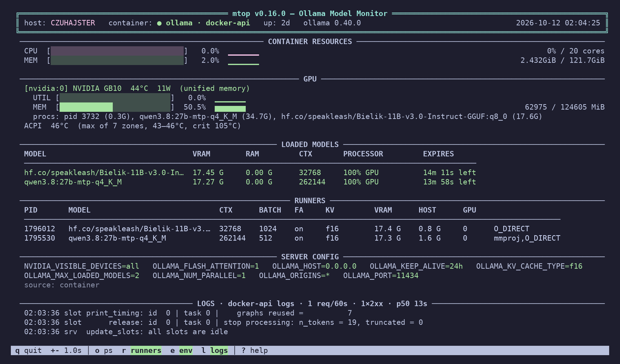The width and height of the screenshot is (620, 364).
Task: Click OLLAMA_MAX_LOADED_MODELS=2 setting
Action: (x=82, y=276)
